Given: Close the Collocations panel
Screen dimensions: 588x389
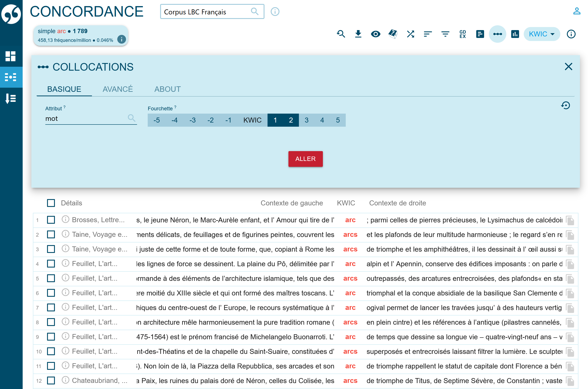Looking at the screenshot, I should coord(568,67).
